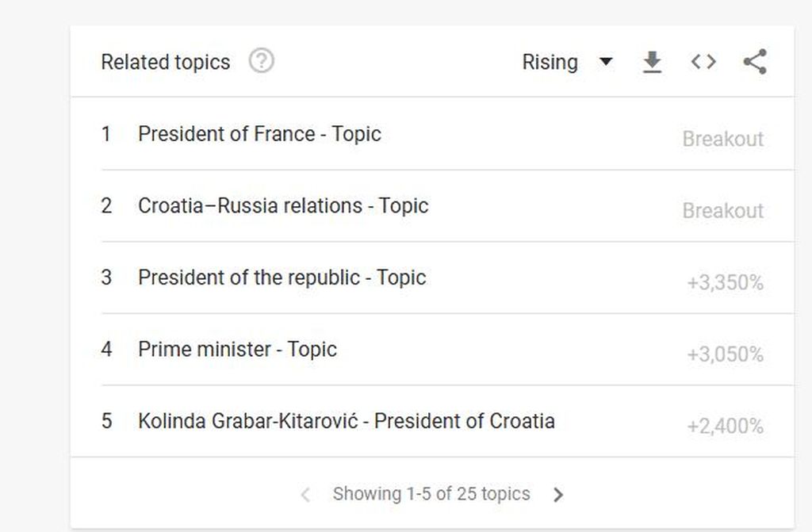
Task: Click the next page arrow for more topics
Action: pyautogui.click(x=558, y=494)
